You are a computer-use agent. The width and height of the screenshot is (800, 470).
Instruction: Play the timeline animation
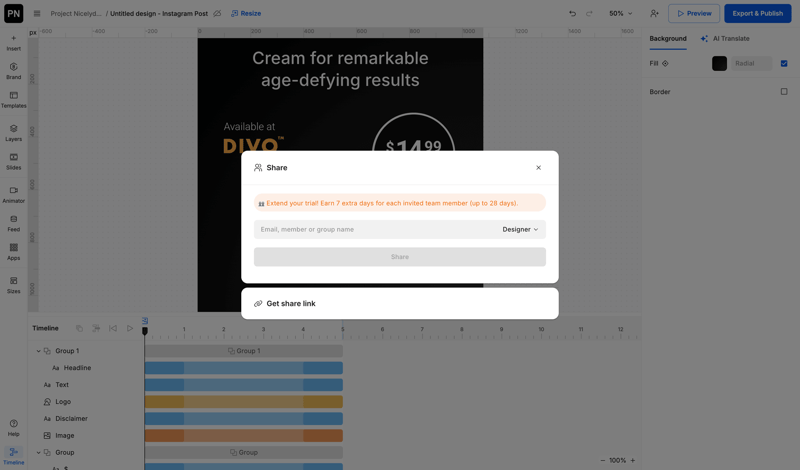(130, 328)
